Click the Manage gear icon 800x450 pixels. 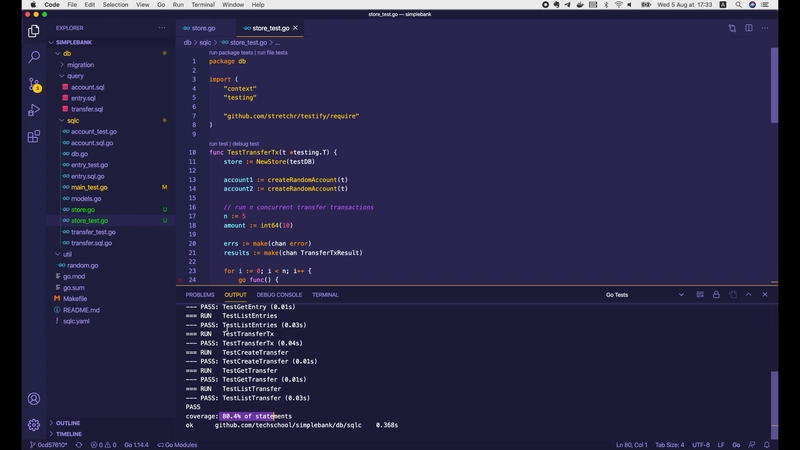33,425
